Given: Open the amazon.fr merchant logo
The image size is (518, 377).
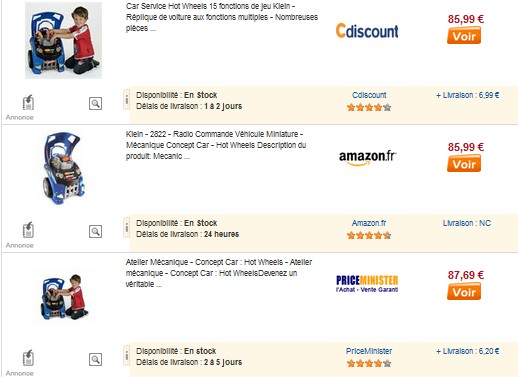Looking at the screenshot, I should 368,158.
